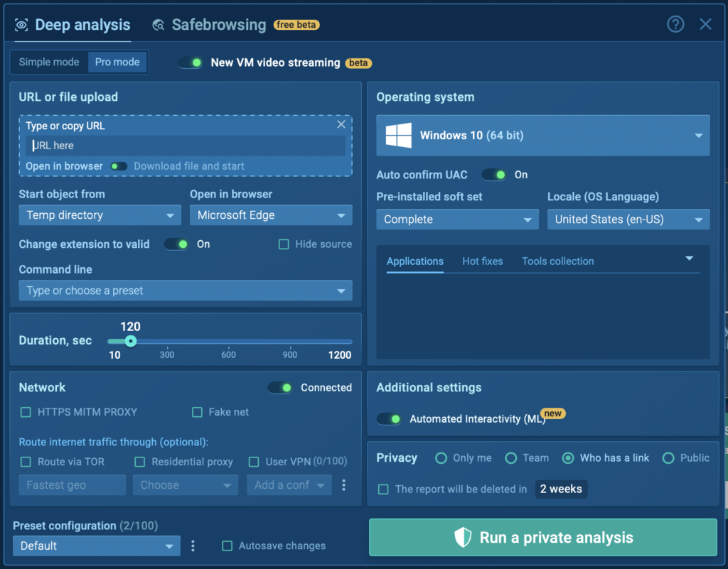Viewport: 728px width, 569px height.
Task: Click the help question mark icon
Action: coord(675,24)
